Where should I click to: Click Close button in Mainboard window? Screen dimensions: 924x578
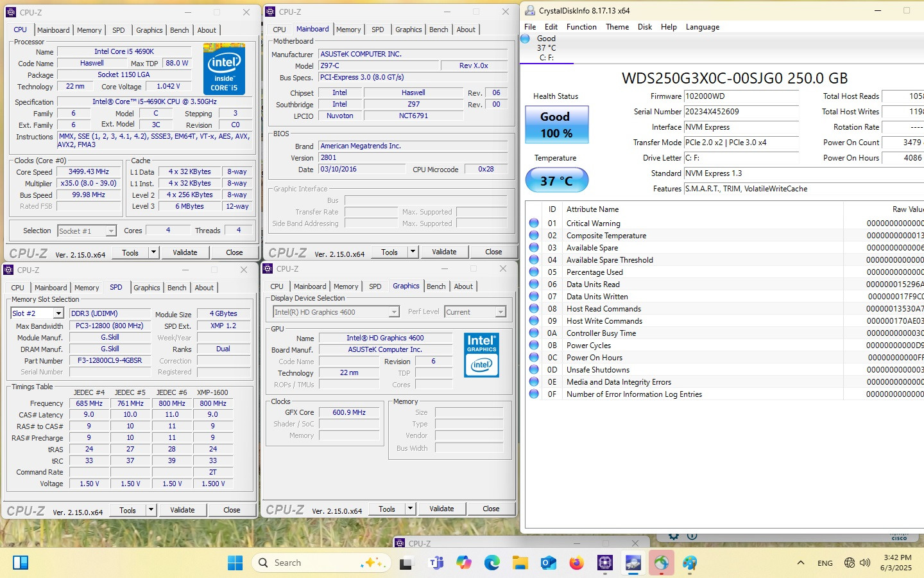click(x=493, y=252)
